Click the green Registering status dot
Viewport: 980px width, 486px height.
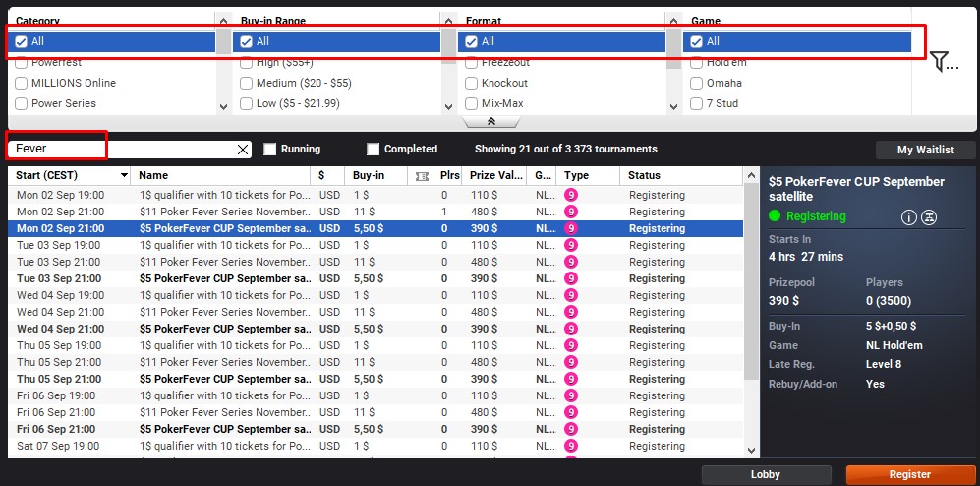(x=775, y=216)
